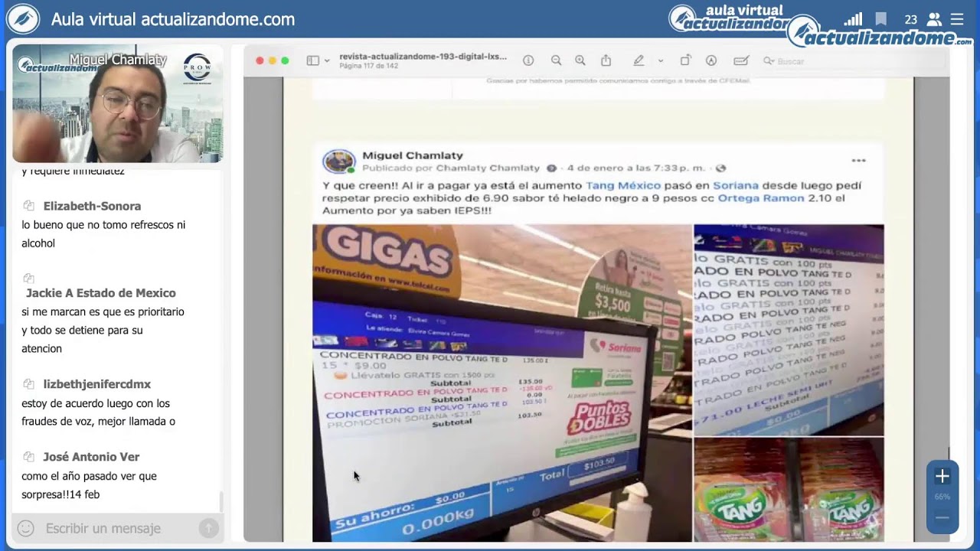Viewport: 980px width, 551px height.
Task: Click the Aula virtual logo icon
Action: [x=22, y=19]
